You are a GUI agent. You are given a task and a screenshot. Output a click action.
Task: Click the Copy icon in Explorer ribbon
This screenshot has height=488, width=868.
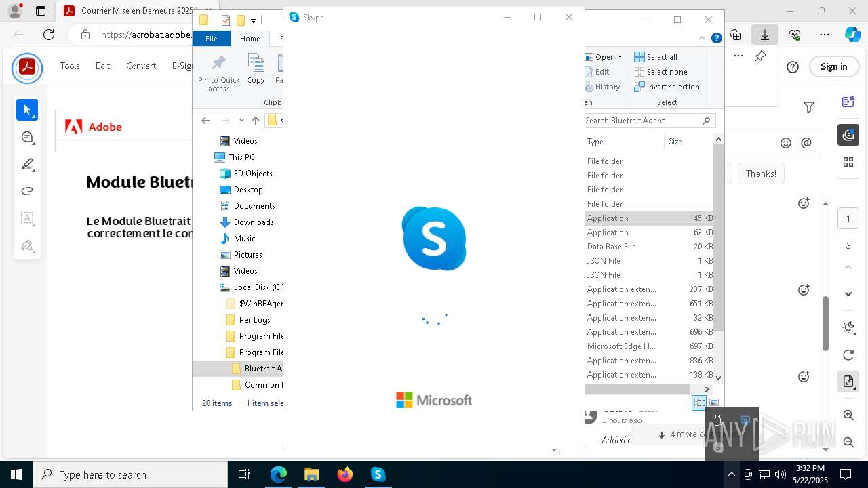[256, 69]
